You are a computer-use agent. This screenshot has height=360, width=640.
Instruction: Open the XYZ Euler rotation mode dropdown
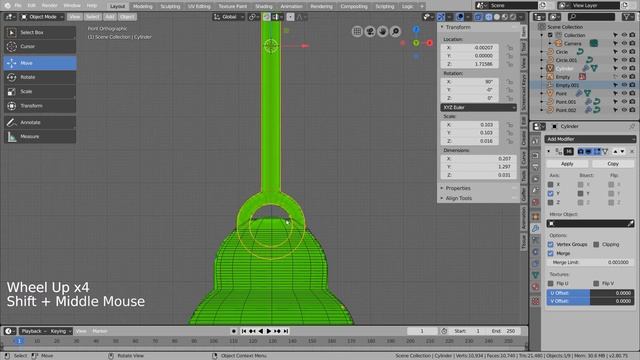click(478, 107)
